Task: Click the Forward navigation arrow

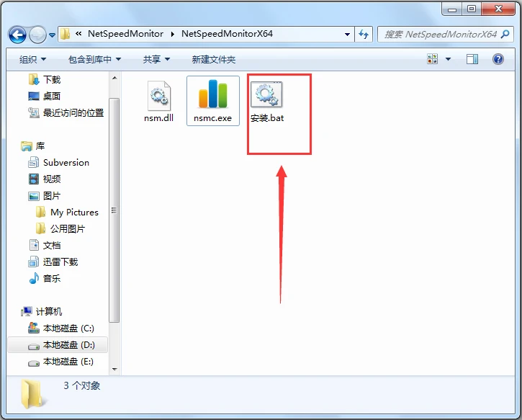Action: point(37,35)
